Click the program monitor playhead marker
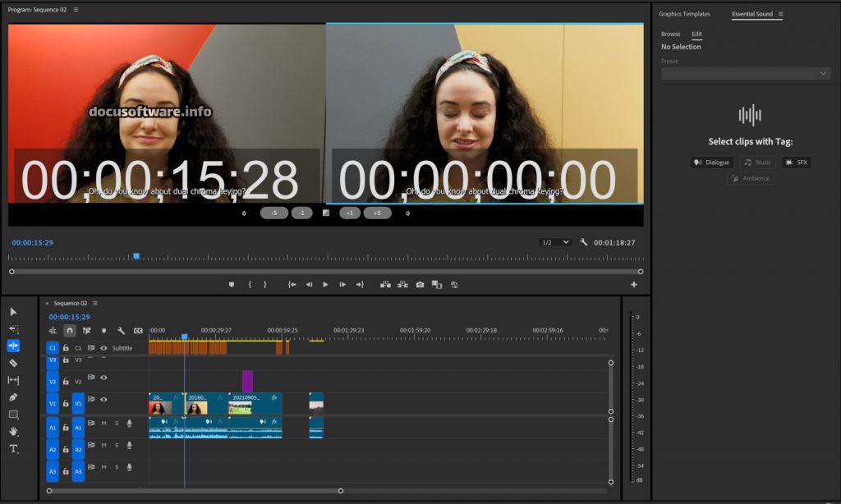Image resolution: width=841 pixels, height=504 pixels. click(136, 257)
